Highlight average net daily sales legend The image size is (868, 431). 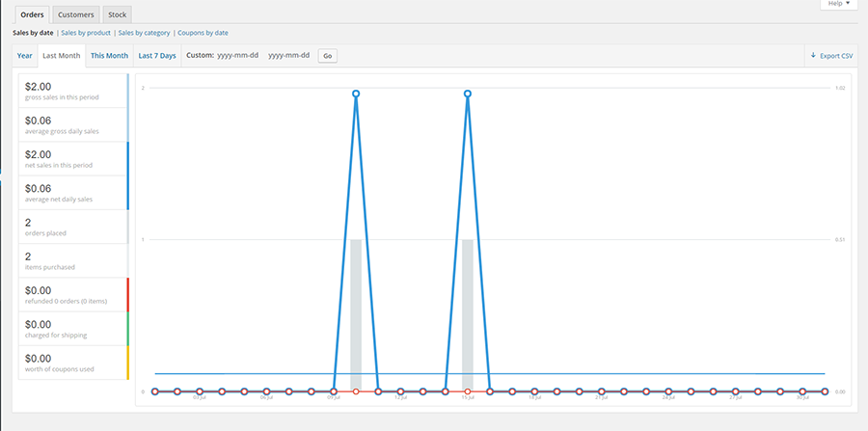pos(73,193)
